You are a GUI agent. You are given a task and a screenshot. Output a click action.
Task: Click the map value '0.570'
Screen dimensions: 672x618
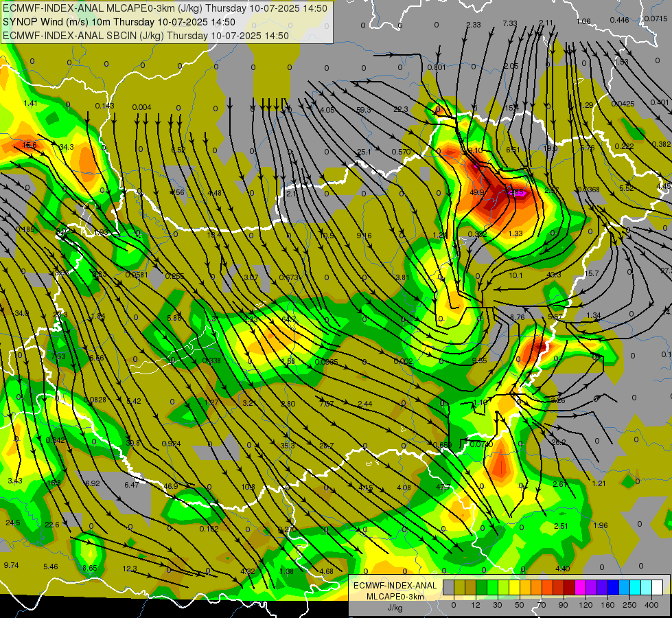[401, 152]
